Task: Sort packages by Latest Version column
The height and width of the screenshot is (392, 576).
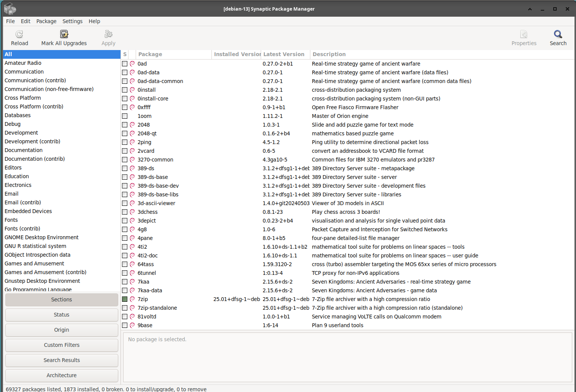Action: tap(285, 54)
